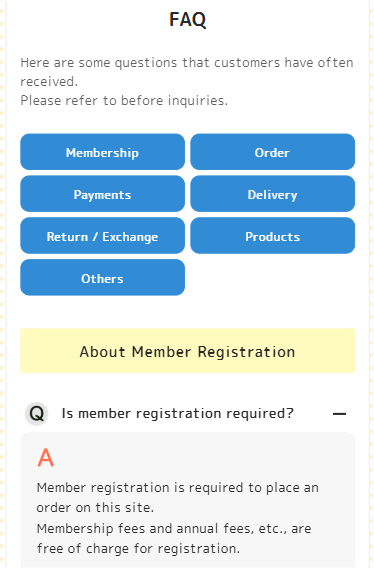
Task: Select the Products category button
Action: 273,236
